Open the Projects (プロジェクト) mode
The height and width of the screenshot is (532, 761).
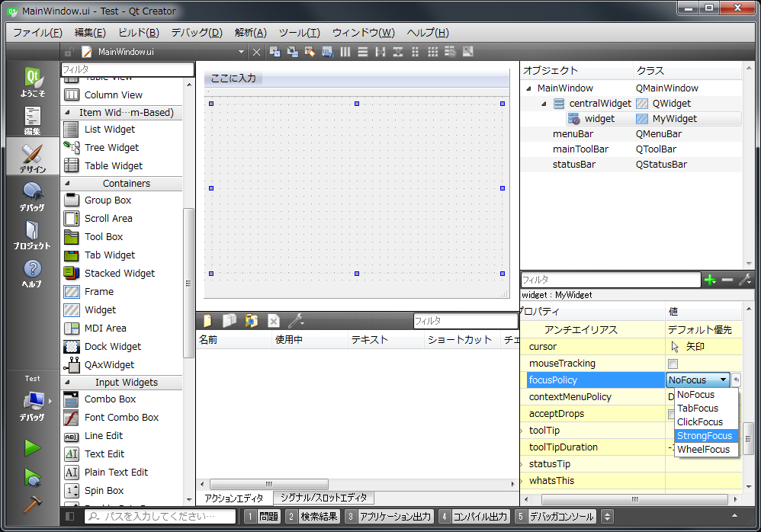click(x=33, y=235)
